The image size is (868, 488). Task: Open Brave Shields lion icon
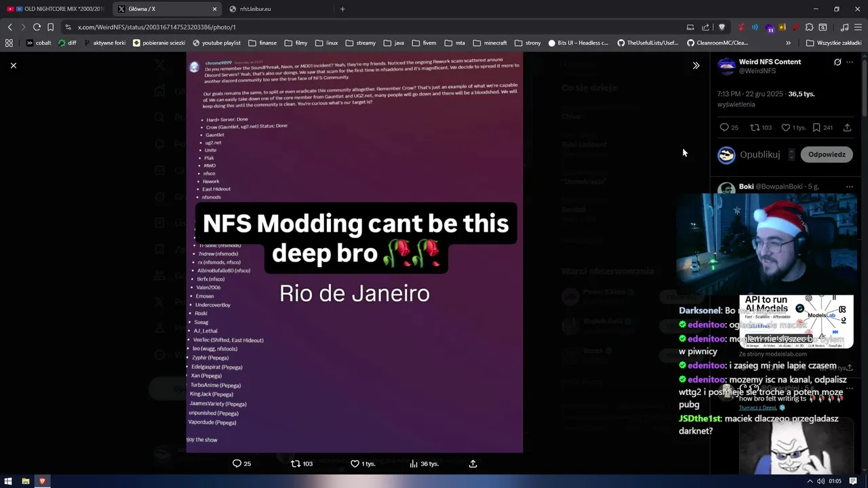722,27
